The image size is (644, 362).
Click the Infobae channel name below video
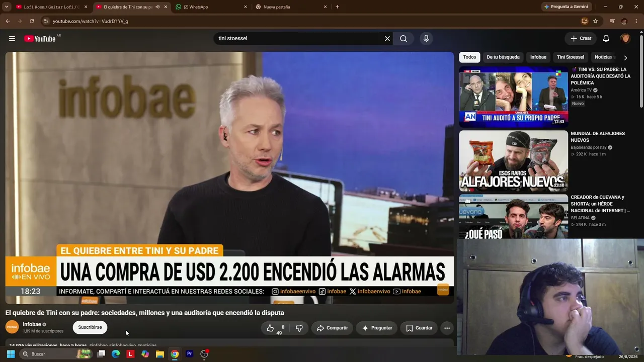(x=32, y=324)
